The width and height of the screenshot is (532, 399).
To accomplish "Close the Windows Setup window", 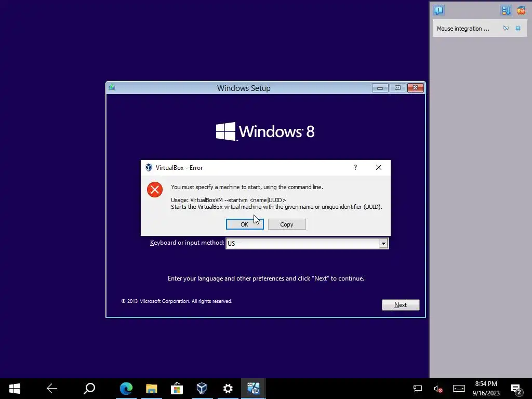I will point(415,88).
